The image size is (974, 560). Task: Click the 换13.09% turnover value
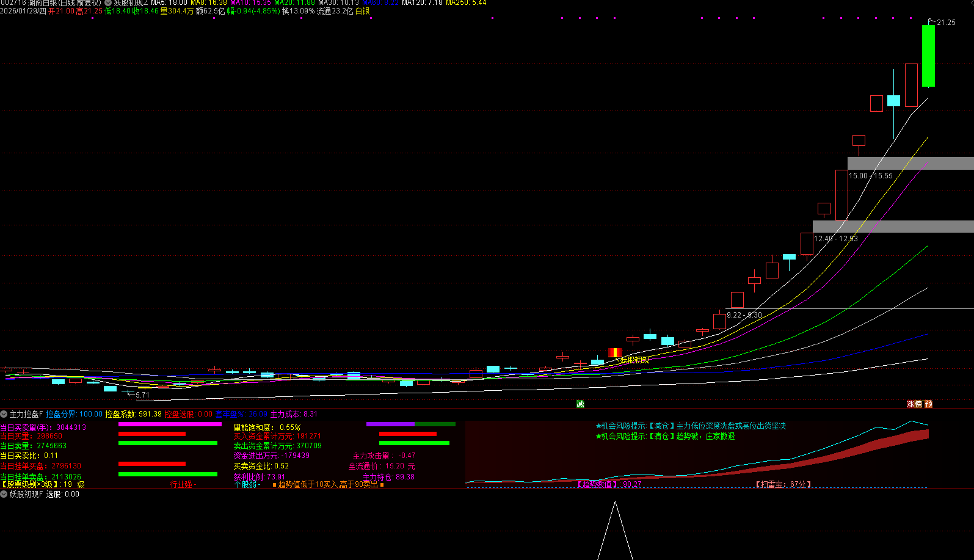tap(298, 11)
